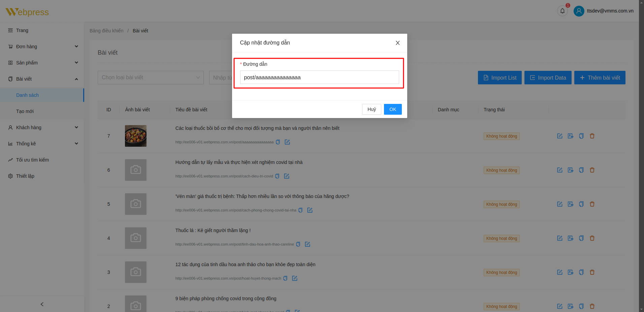Open the Thiết lập menu item
Screen dimensions: 644x312
(25, 176)
